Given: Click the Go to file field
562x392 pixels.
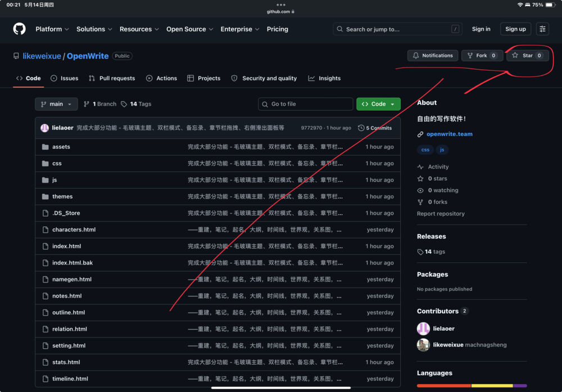Looking at the screenshot, I should pos(305,104).
